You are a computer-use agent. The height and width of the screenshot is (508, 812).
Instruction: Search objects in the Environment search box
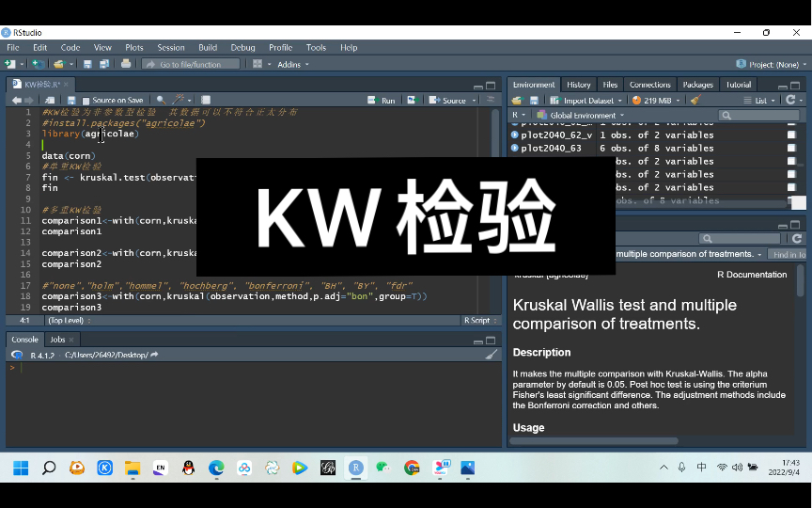tap(758, 115)
